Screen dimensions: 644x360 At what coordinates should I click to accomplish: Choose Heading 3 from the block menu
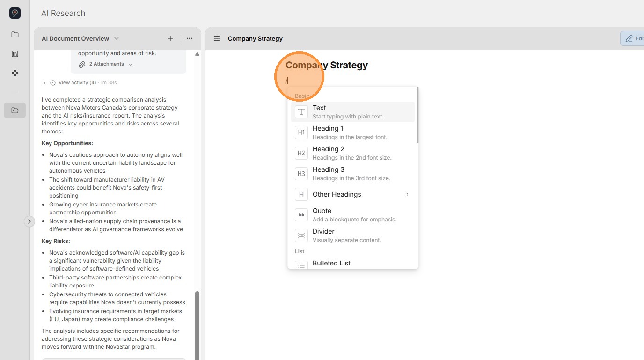coord(353,174)
